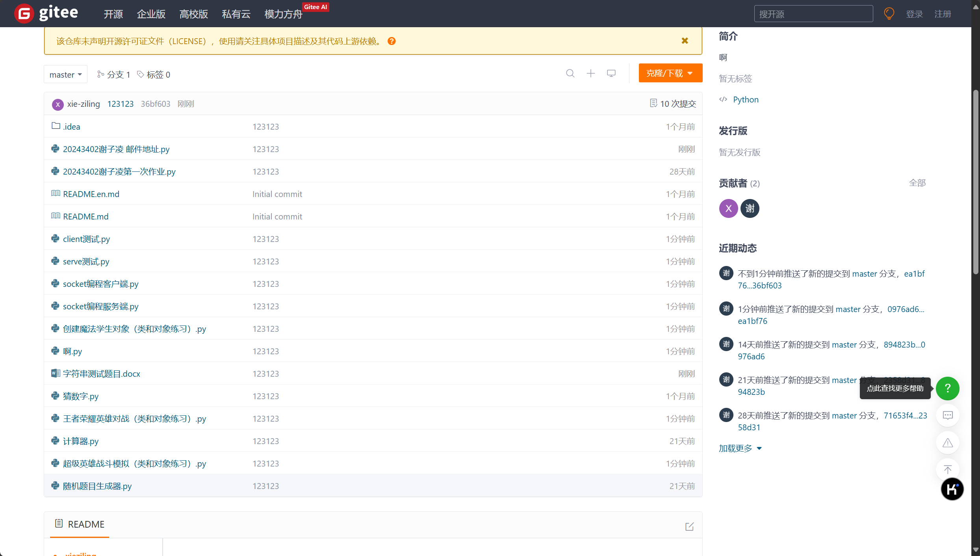
Task: Expand 加载更多 recent activity
Action: (x=740, y=448)
